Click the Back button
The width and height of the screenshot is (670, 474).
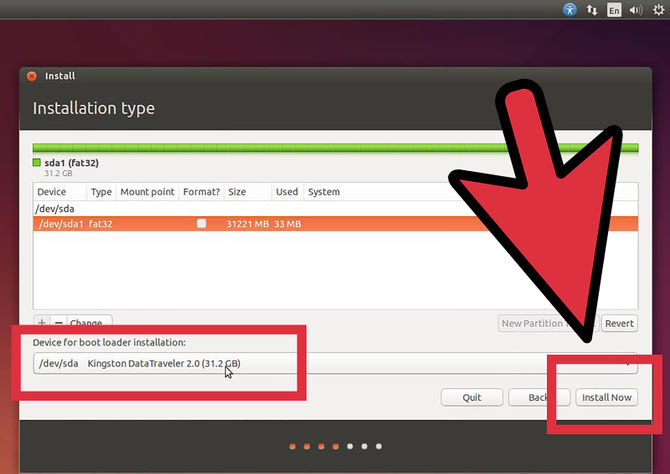(x=539, y=397)
